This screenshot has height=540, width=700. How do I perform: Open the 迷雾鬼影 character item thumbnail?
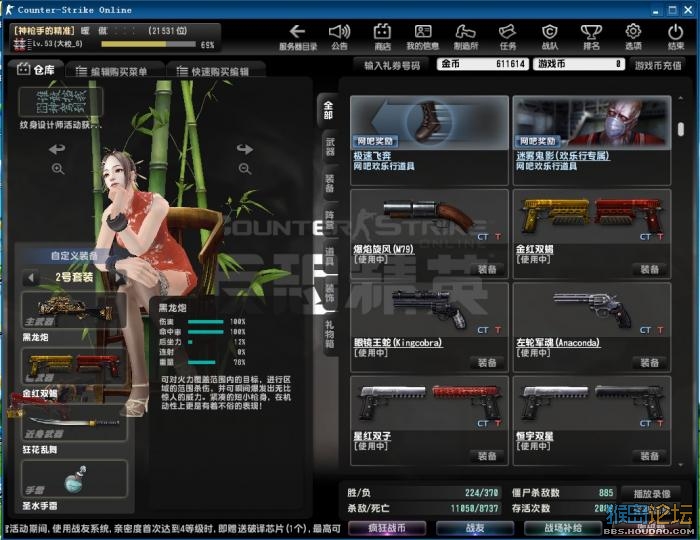pos(592,122)
